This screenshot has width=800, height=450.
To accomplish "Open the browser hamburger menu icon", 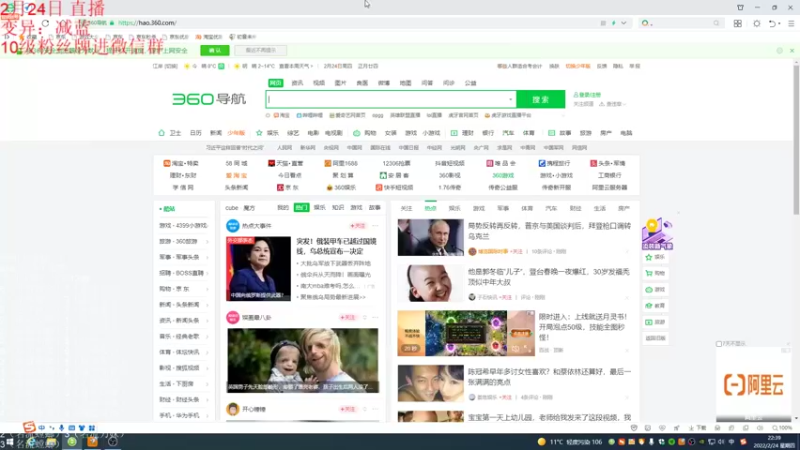I will tap(791, 23).
